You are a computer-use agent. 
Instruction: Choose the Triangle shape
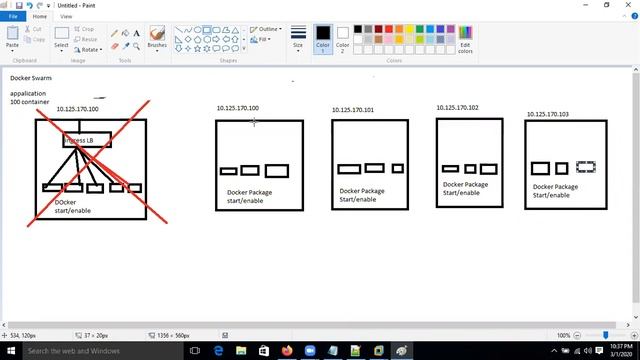235,30
